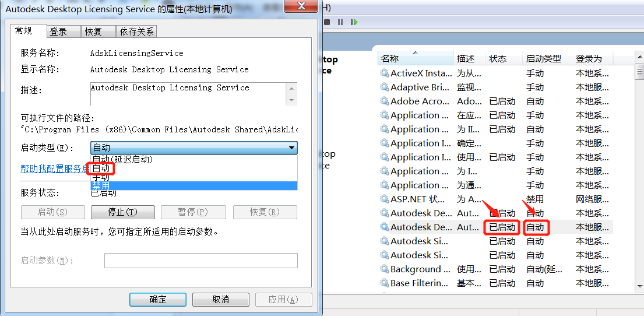The image size is (644, 316).
Task: Click the description box scroll up arrow
Action: (x=291, y=89)
